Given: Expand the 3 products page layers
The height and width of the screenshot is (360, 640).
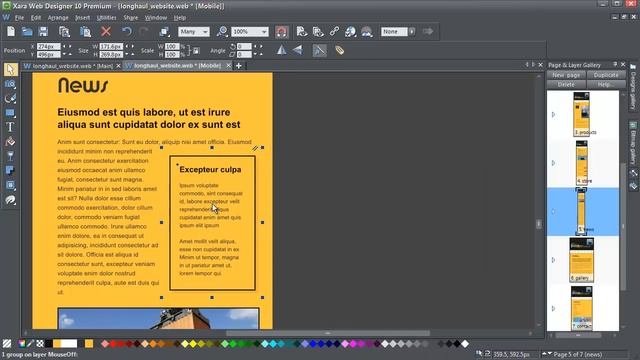Looking at the screenshot, I should coord(553,115).
